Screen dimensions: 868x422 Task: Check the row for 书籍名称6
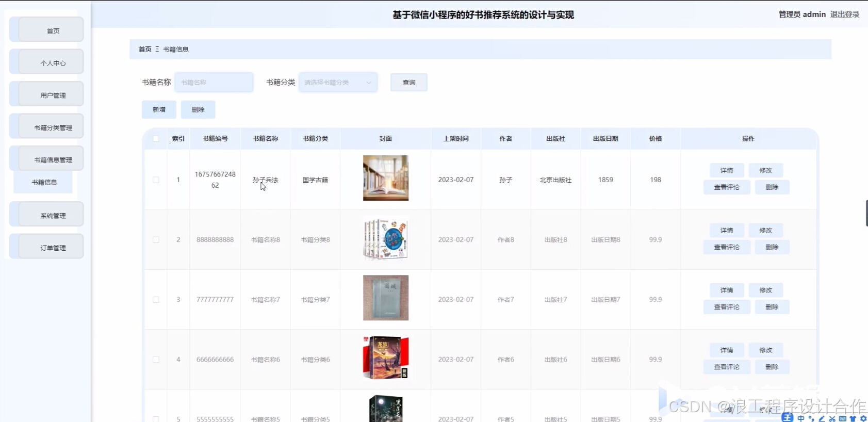(156, 360)
